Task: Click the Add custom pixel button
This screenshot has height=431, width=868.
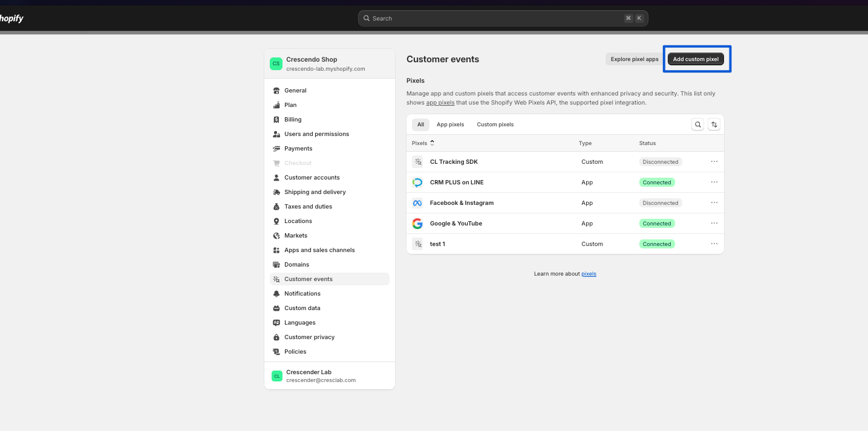Action: pos(696,59)
